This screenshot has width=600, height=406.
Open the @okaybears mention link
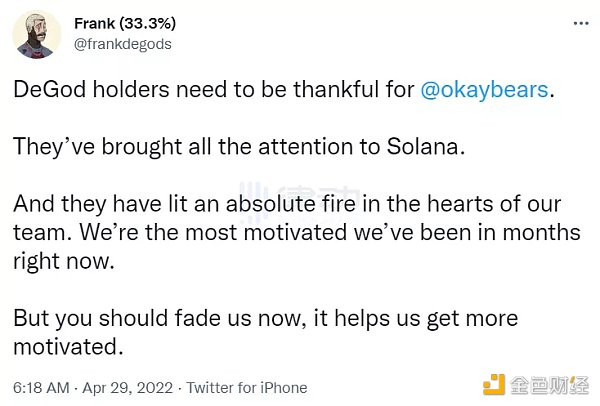484,89
